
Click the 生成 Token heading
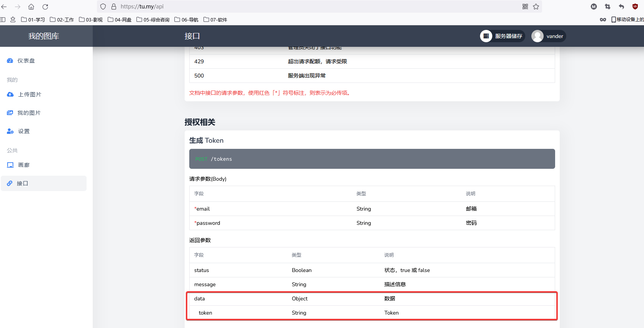pyautogui.click(x=206, y=140)
